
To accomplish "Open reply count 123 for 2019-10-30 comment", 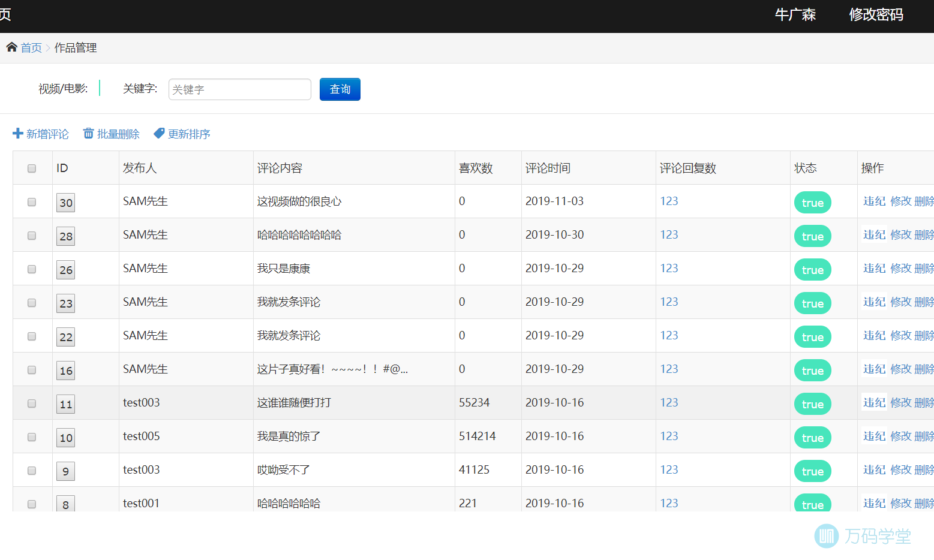I will 669,235.
